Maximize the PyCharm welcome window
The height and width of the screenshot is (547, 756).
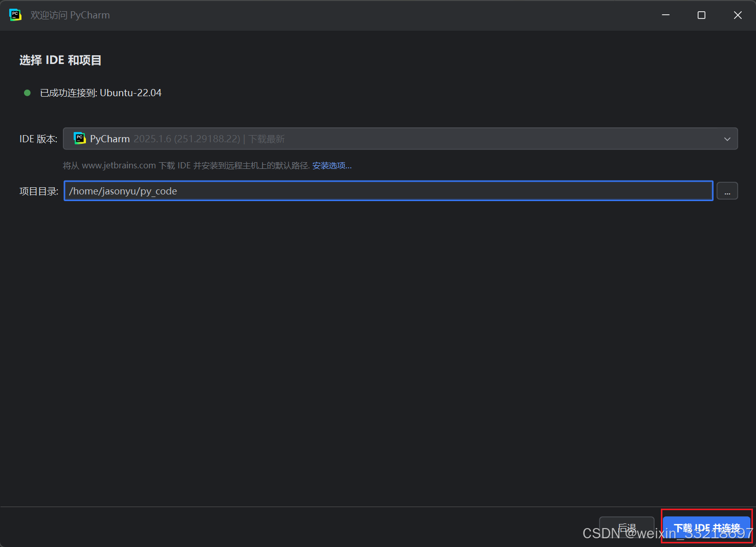pos(701,15)
